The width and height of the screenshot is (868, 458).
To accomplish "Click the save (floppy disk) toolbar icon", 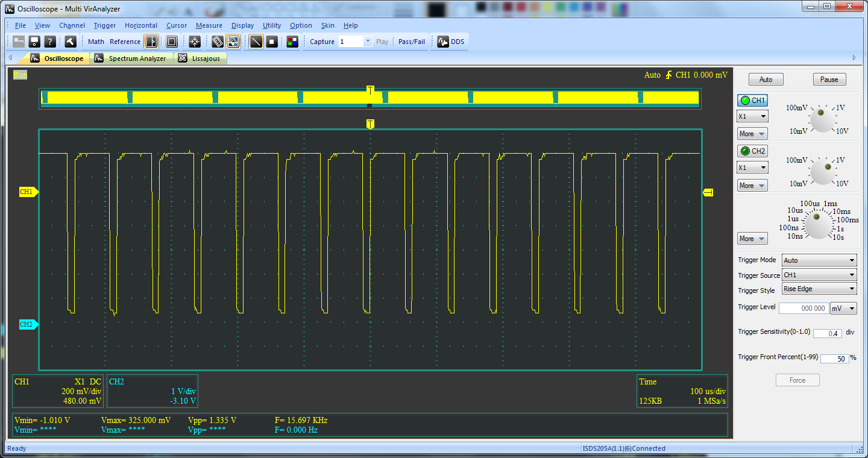I will click(x=34, y=42).
